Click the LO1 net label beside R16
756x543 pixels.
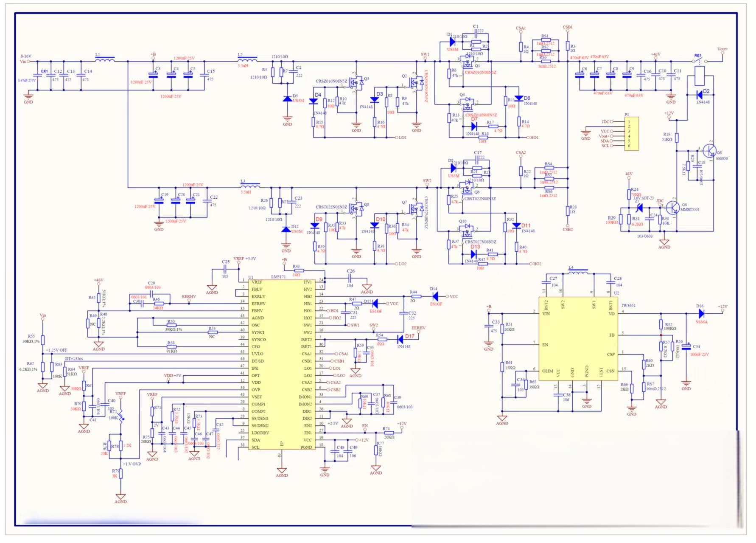coord(403,138)
